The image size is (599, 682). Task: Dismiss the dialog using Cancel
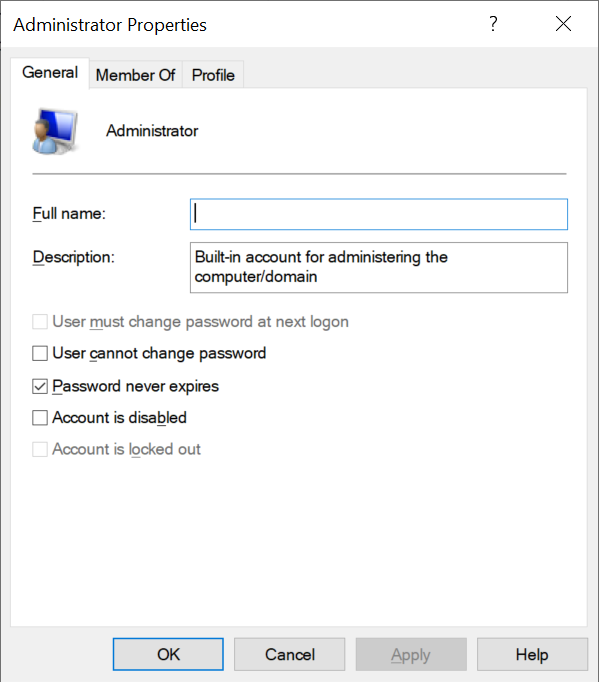tap(290, 654)
